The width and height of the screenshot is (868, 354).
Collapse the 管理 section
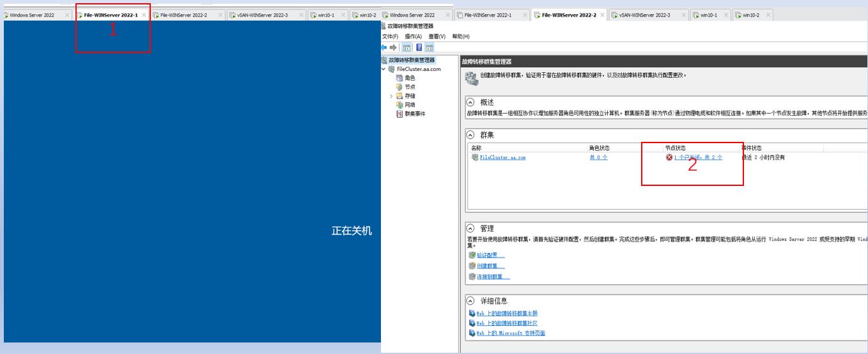coord(470,228)
